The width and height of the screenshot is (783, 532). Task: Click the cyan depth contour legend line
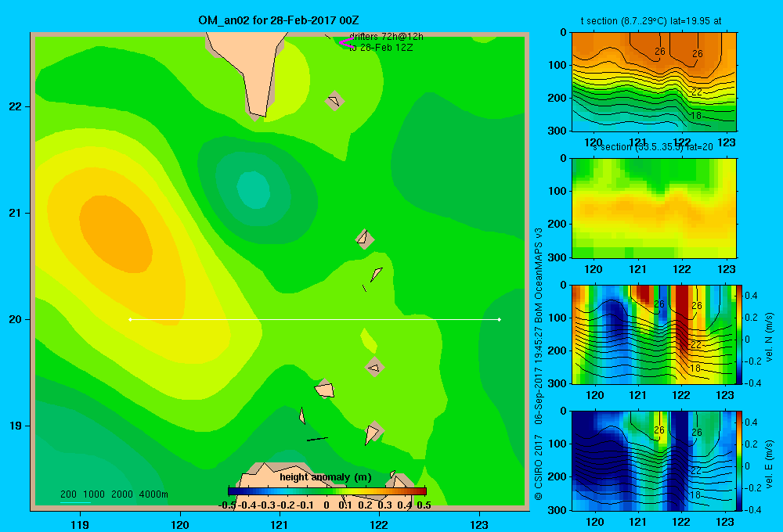coord(75,502)
